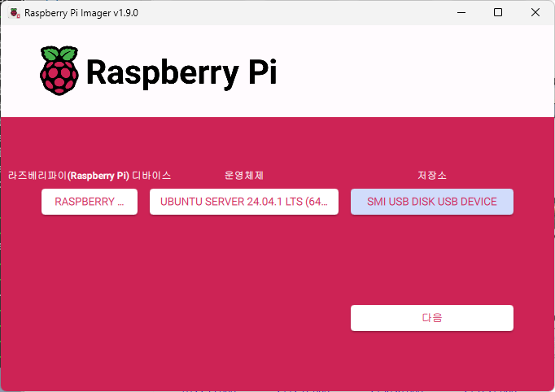Maximize the Raspberry Pi Imager window
The height and width of the screenshot is (392, 555).
point(498,13)
